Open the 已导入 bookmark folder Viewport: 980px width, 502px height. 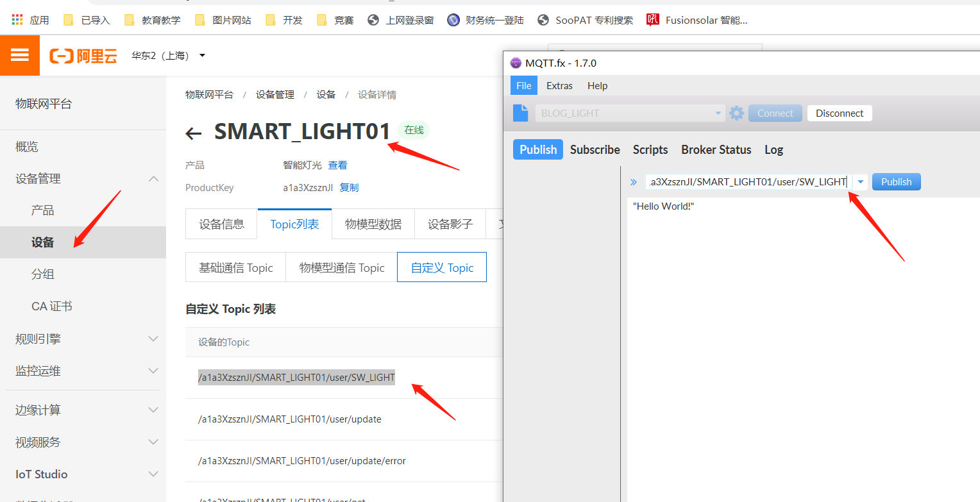[x=87, y=20]
